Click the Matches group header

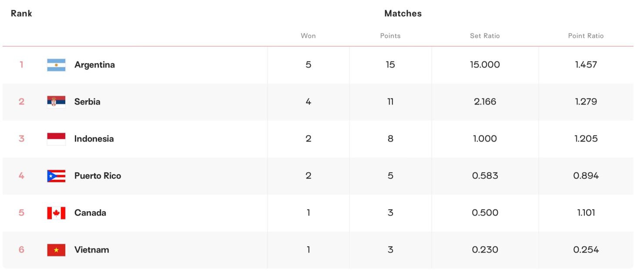click(x=403, y=13)
